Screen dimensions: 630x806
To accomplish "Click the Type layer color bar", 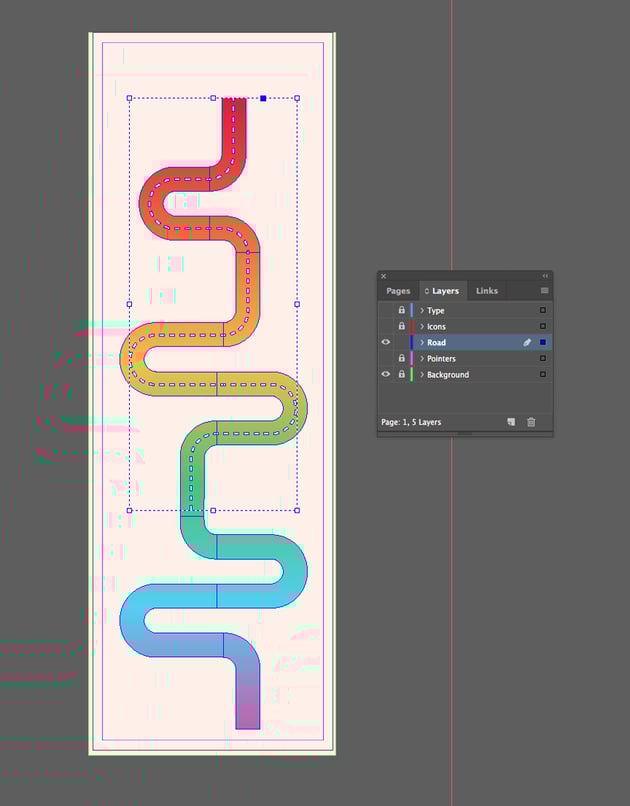I will [412, 310].
